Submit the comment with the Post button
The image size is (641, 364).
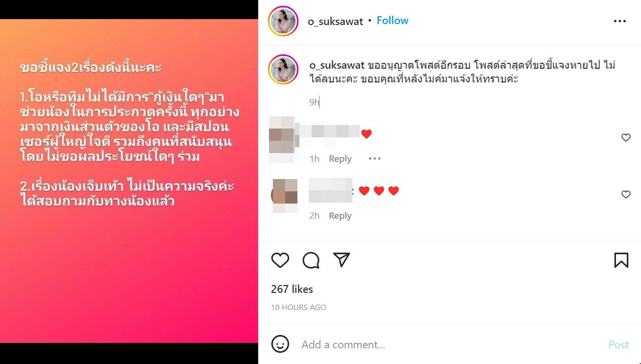pos(618,344)
